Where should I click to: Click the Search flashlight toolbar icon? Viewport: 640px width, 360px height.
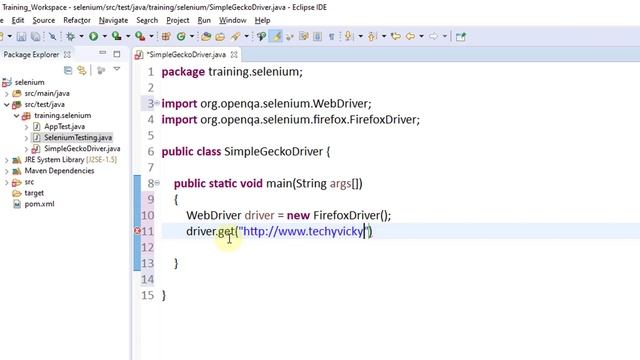click(236, 37)
